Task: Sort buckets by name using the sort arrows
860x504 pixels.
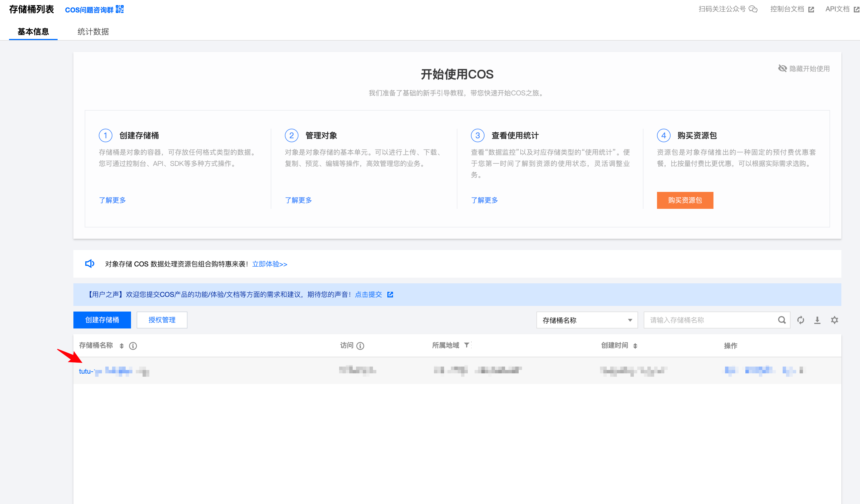Action: 121,346
